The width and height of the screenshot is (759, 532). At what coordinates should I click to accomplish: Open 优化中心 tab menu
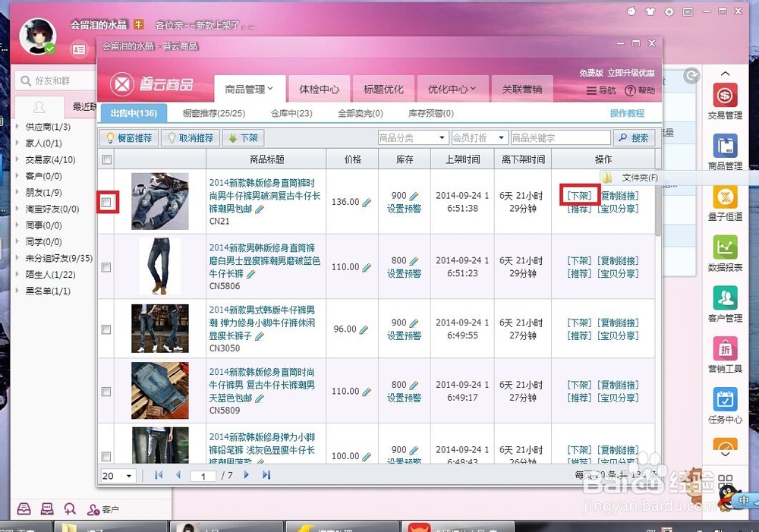(x=452, y=89)
